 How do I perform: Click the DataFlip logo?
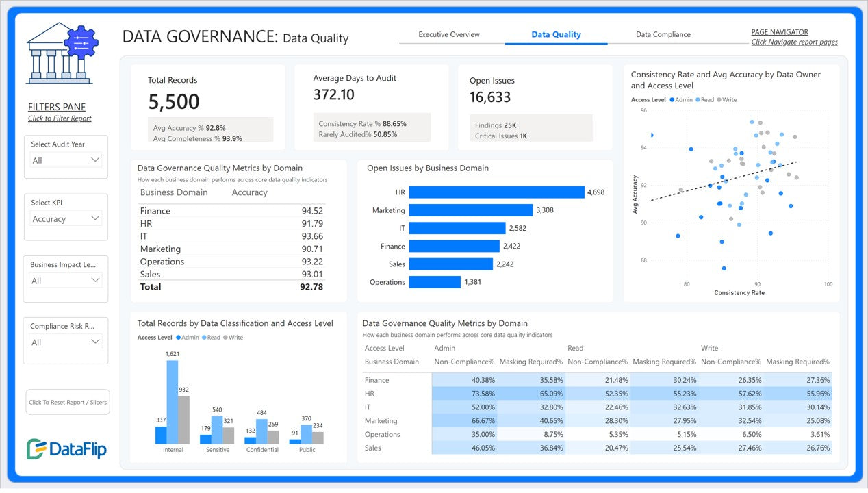[x=66, y=448]
